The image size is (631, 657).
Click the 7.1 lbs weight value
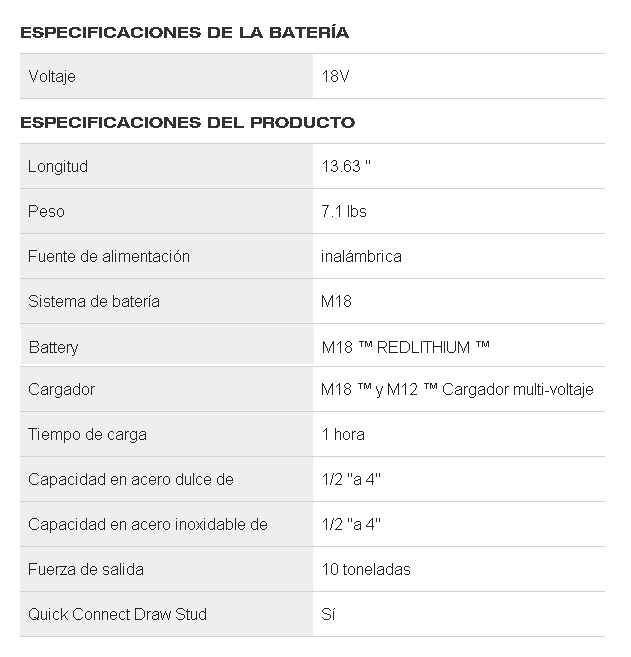(x=345, y=211)
